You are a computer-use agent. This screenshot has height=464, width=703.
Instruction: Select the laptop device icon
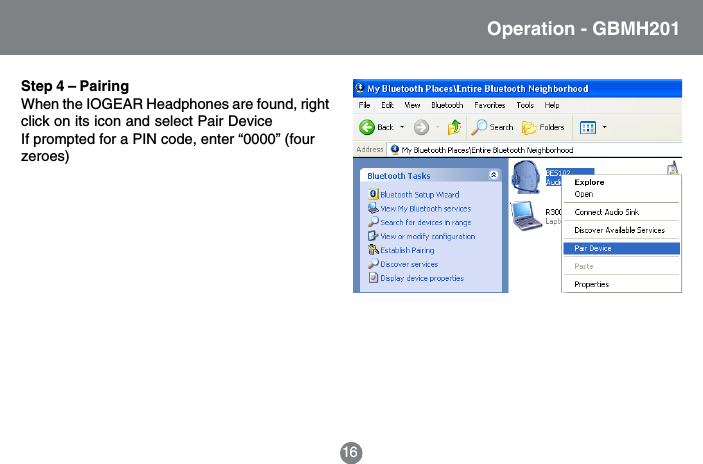(x=526, y=216)
